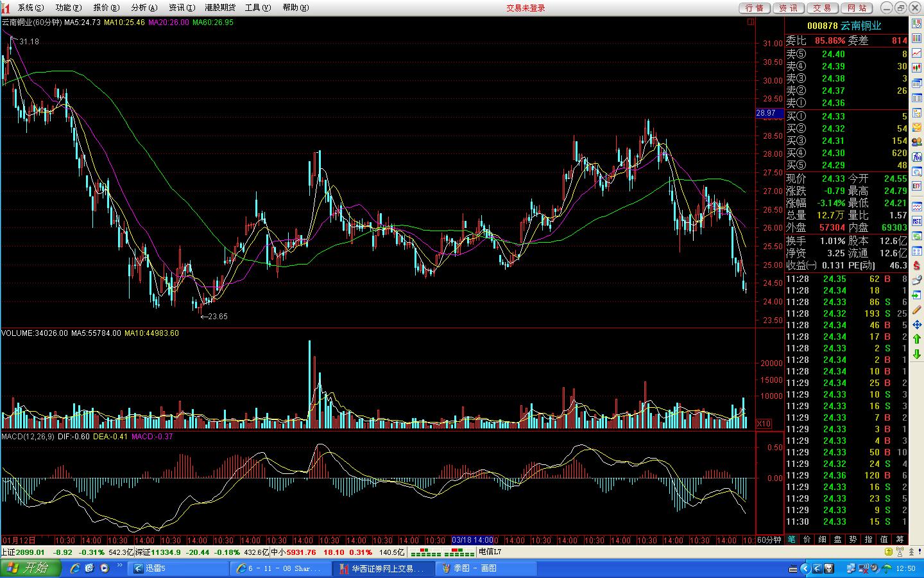Open the 资讯 menu
The width and height of the screenshot is (924, 578).
click(x=182, y=8)
